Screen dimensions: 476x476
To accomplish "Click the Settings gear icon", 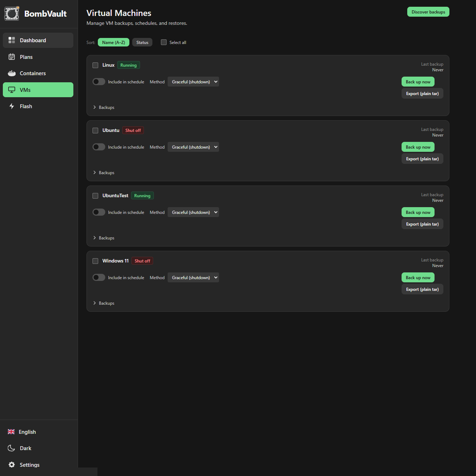I will point(12,465).
